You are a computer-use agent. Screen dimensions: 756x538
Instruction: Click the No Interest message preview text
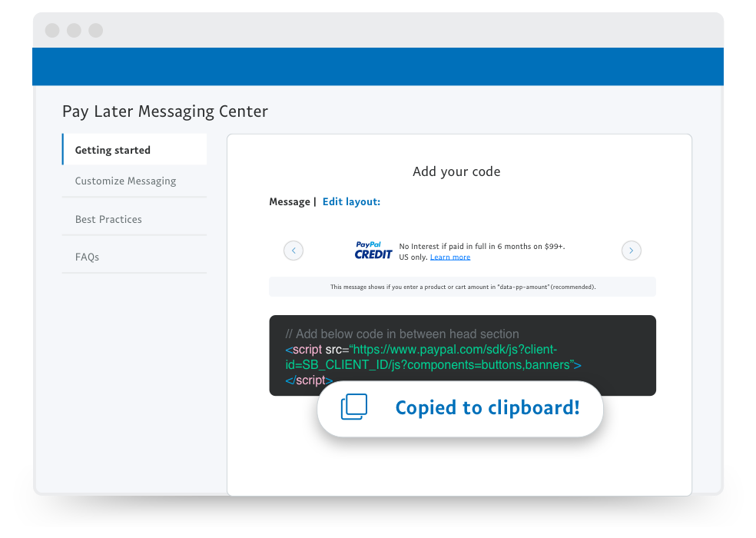[482, 251]
